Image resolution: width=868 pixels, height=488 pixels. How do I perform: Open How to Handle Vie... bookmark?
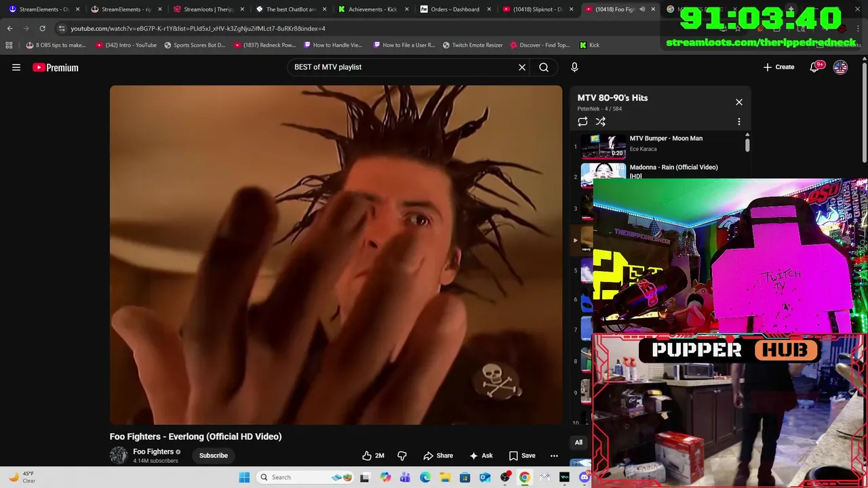point(333,45)
